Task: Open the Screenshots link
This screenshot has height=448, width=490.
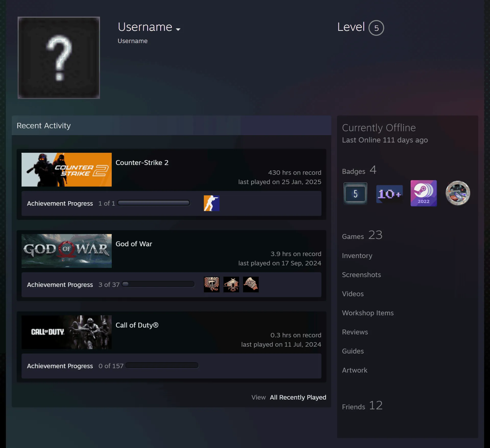Action: pyautogui.click(x=361, y=275)
